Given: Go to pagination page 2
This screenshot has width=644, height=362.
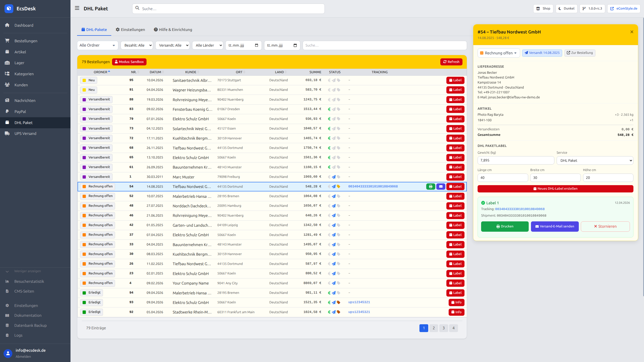Looking at the screenshot, I should click(x=434, y=328).
